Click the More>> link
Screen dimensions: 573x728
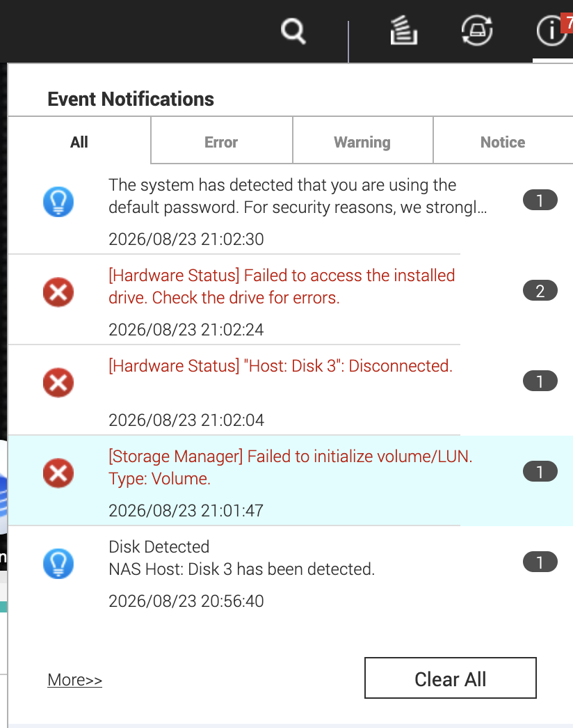pos(74,680)
